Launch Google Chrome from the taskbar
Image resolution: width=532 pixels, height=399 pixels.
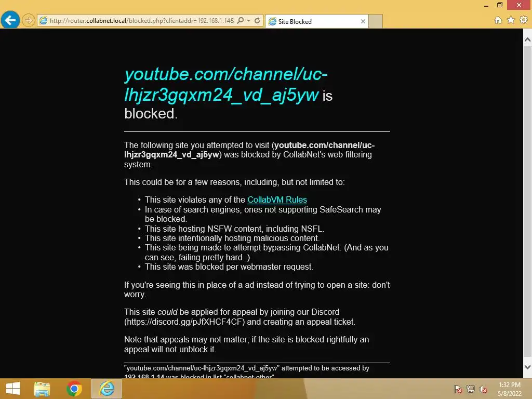pyautogui.click(x=74, y=389)
